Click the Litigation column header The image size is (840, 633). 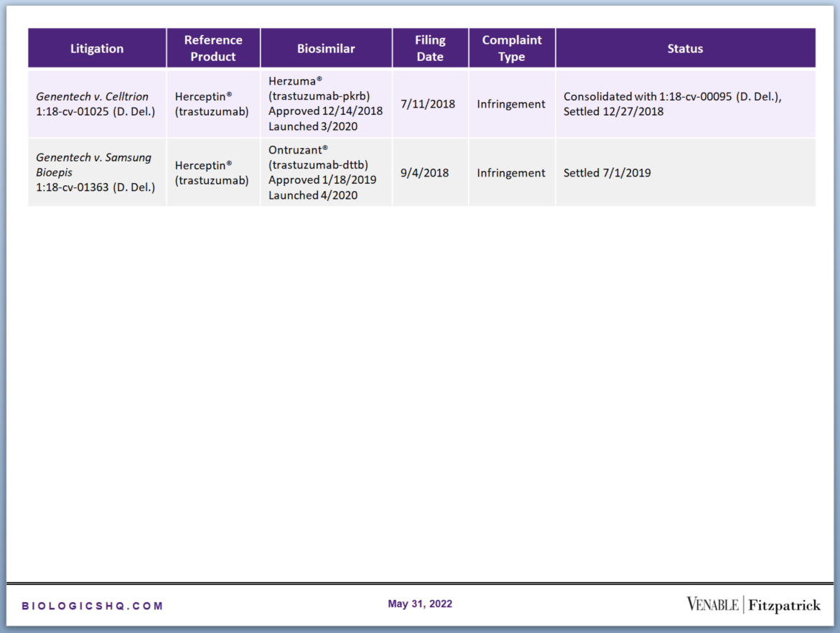point(97,48)
